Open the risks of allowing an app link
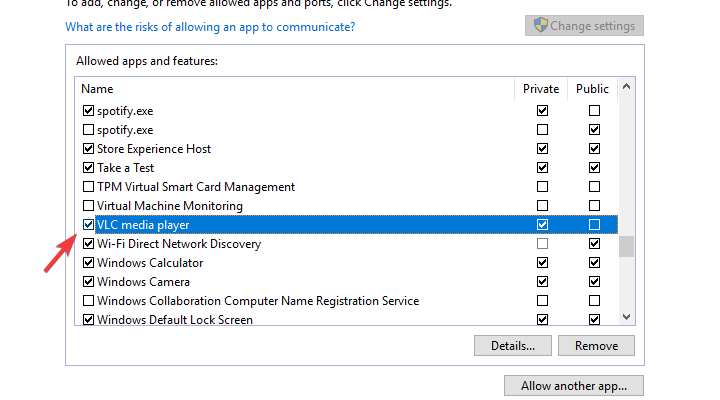Viewport: 720px width, 400px height. (x=210, y=27)
